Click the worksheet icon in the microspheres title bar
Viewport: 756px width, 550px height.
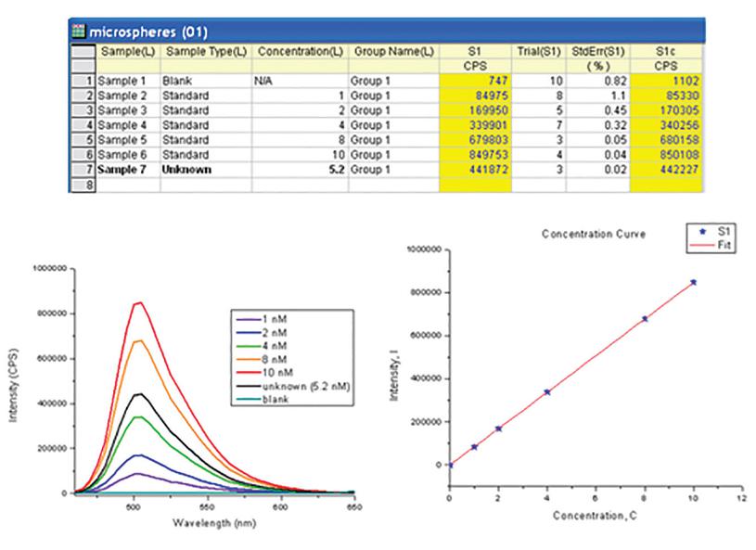pos(81,35)
